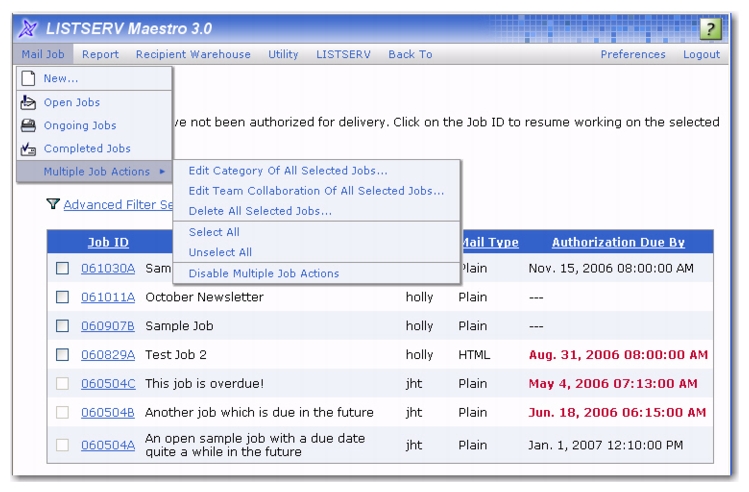Viewport: 749px width, 492px height.
Task: Click the Open Jobs tray icon
Action: [x=28, y=102]
